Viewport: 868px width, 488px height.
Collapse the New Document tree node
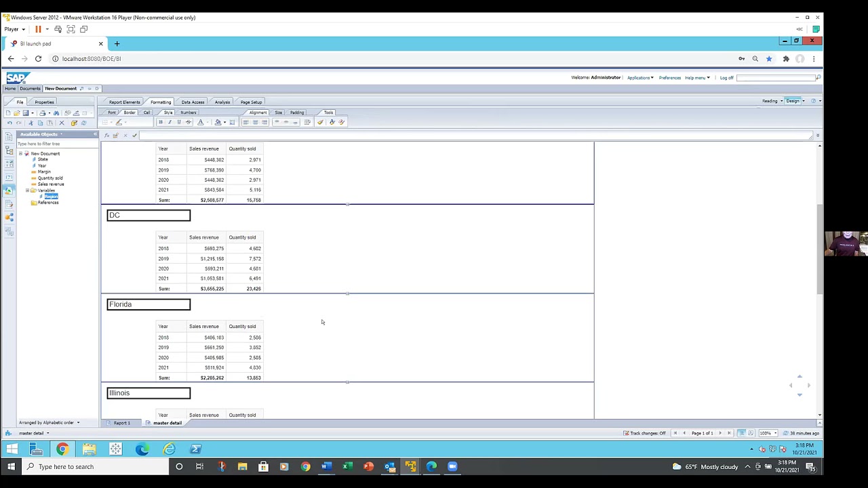(x=20, y=154)
